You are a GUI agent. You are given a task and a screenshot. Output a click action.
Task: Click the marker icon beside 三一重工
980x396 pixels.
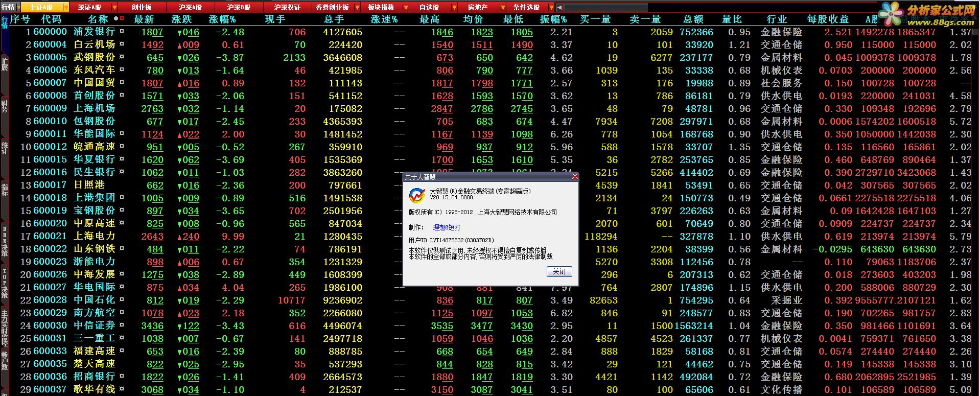[122, 338]
